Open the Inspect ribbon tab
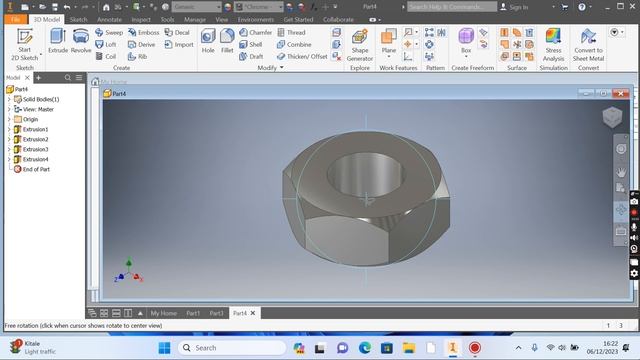 (141, 19)
